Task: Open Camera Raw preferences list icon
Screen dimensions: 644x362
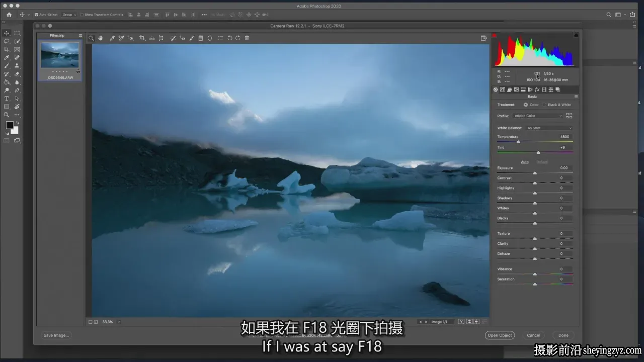Action: point(220,38)
